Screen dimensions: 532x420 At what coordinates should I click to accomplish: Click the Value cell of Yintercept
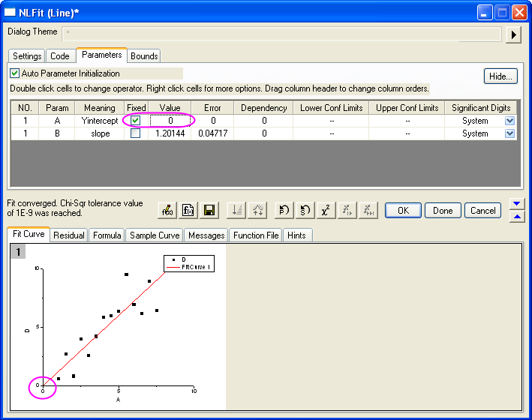point(170,120)
